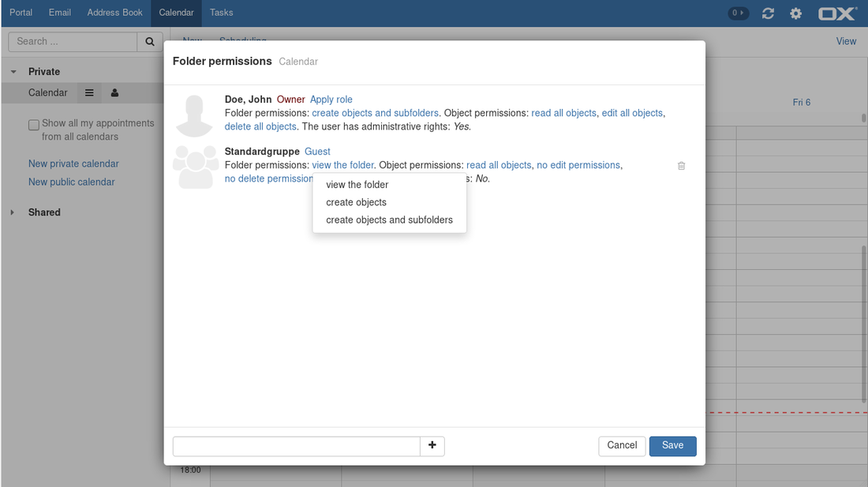The width and height of the screenshot is (868, 487).
Task: Open Calendar folder actions hamburger icon
Action: [x=89, y=93]
